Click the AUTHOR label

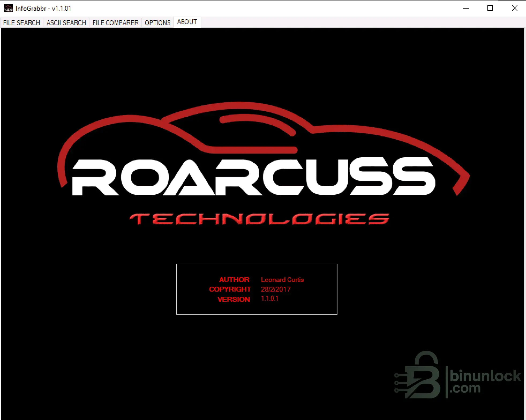pos(234,280)
